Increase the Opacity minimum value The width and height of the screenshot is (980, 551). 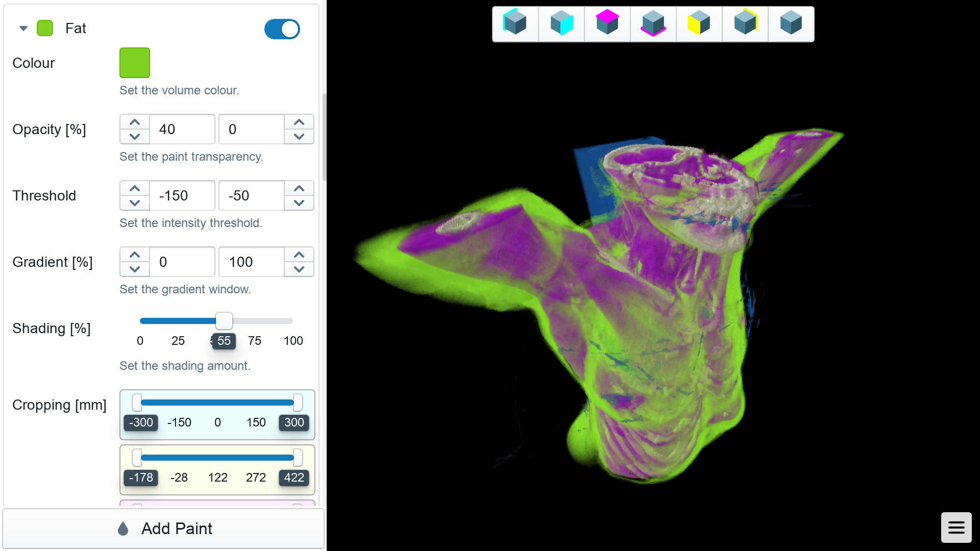click(x=135, y=122)
